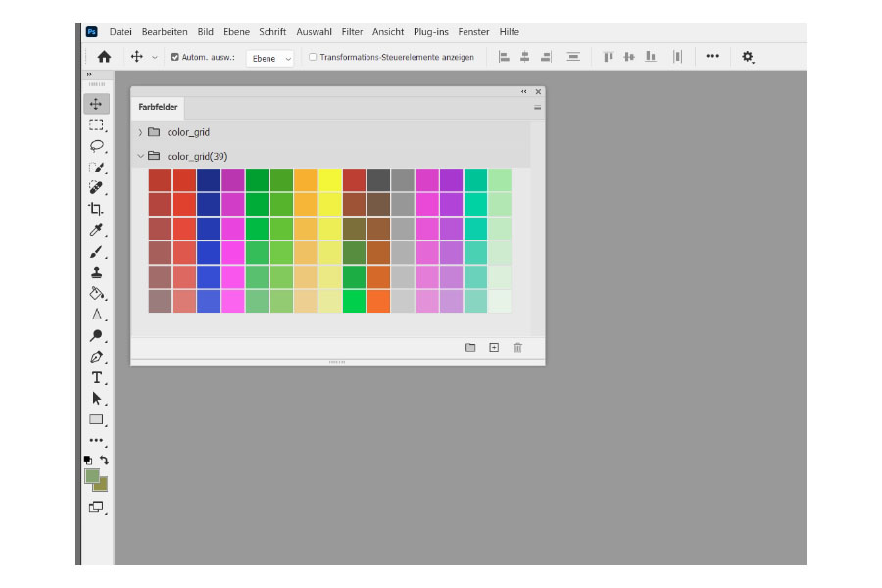
Task: Select the Paint Bucket tool
Action: click(x=96, y=293)
